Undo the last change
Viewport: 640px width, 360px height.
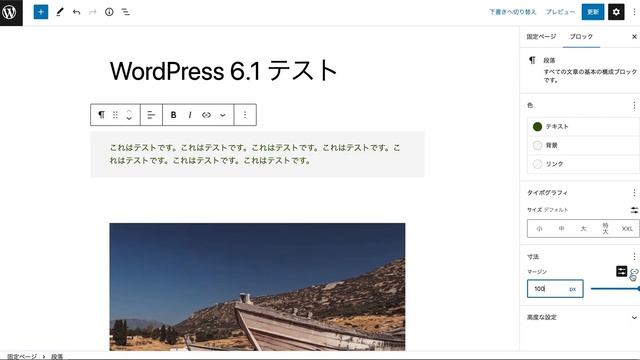[76, 12]
